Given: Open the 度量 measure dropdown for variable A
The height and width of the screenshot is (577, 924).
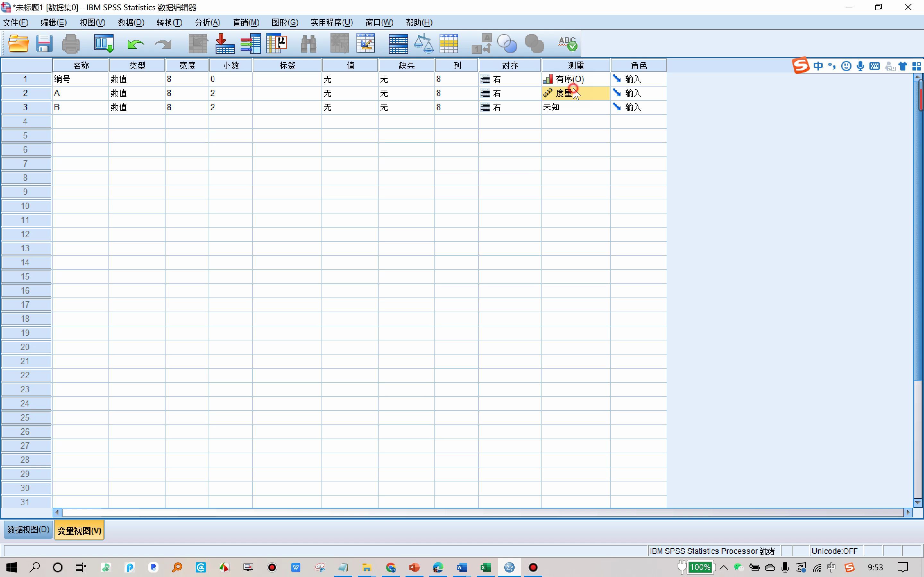Looking at the screenshot, I should [x=575, y=93].
